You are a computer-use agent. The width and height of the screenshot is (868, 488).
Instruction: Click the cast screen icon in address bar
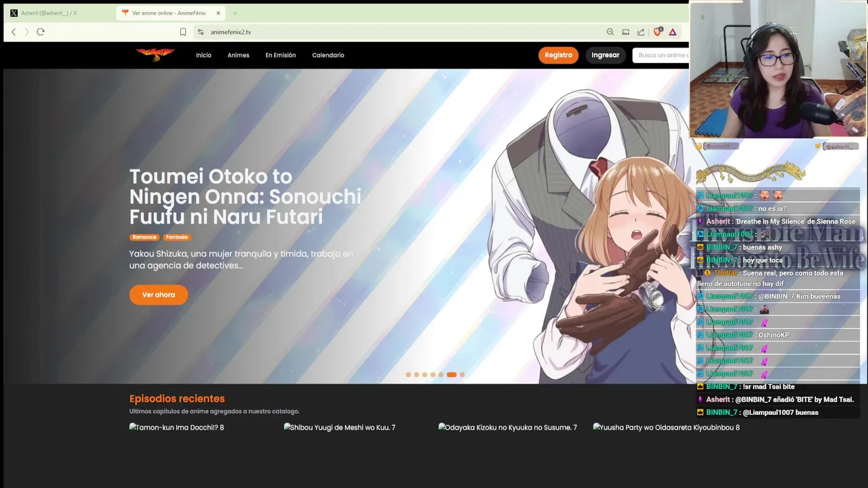pos(625,32)
